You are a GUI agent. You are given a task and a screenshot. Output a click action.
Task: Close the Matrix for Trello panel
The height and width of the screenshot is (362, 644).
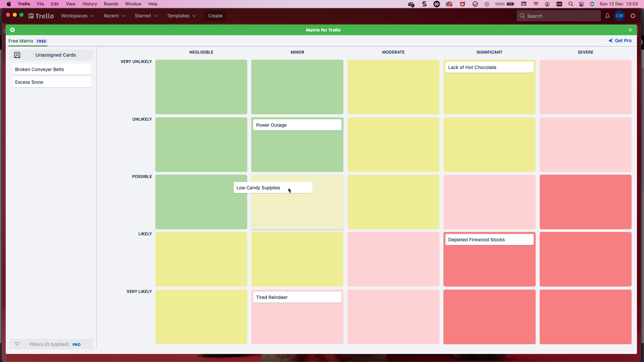(630, 30)
